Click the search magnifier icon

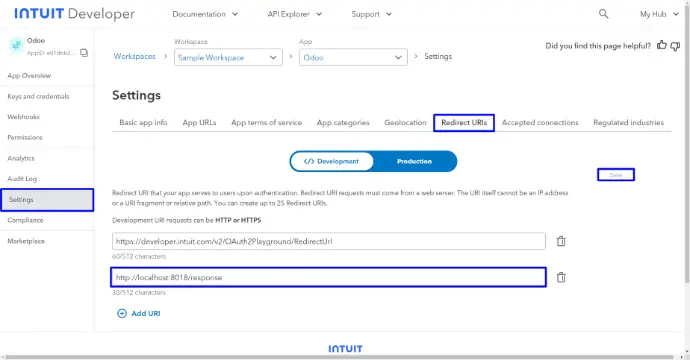point(603,14)
